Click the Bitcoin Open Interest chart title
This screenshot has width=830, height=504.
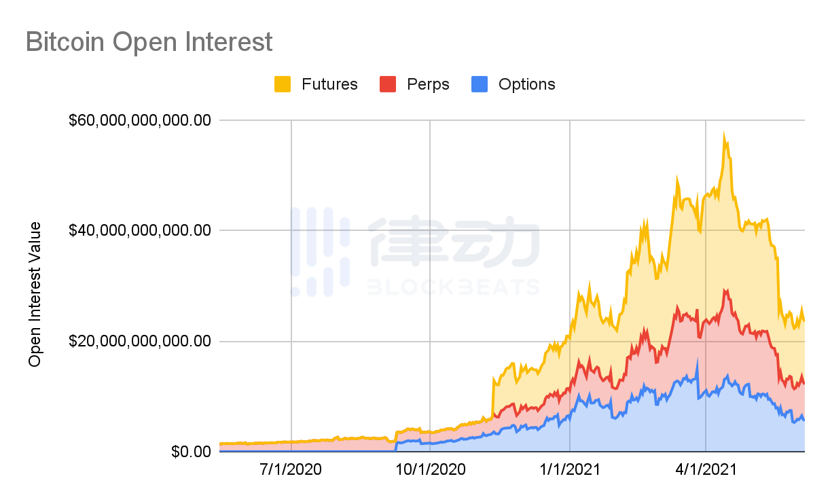149,42
